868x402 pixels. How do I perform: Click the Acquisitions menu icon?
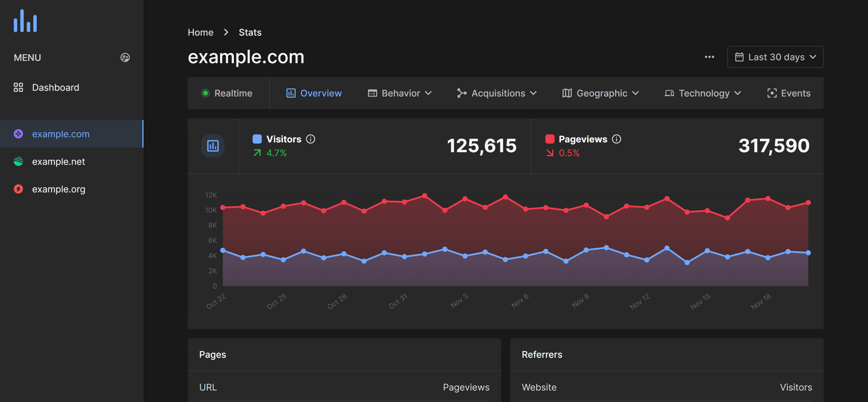point(462,92)
